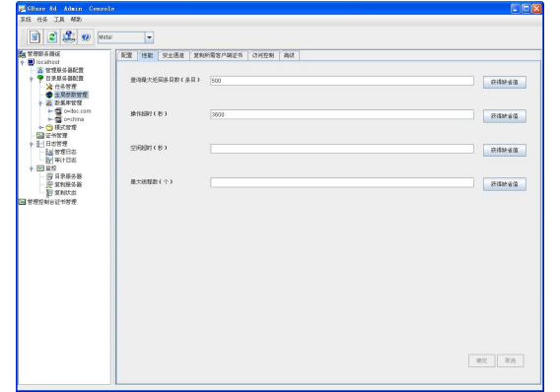Collapse the 监控 tree node
The image size is (560, 392).
(x=32, y=168)
